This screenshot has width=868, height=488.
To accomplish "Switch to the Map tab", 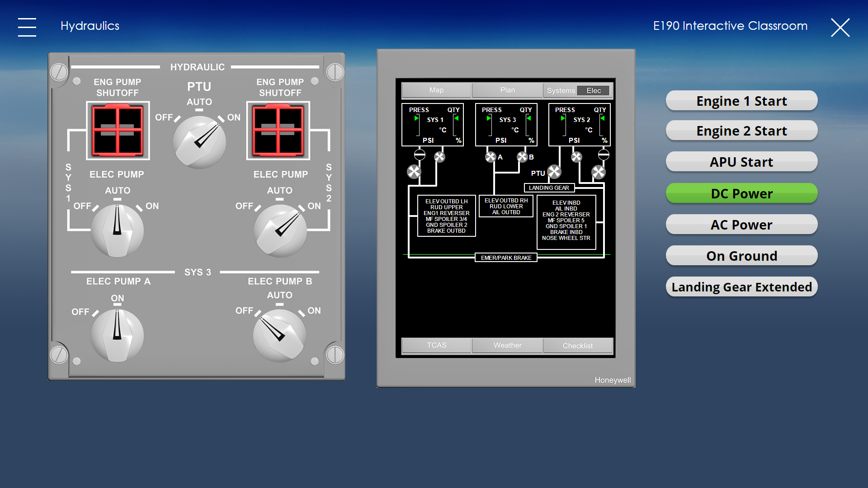I will pos(436,90).
